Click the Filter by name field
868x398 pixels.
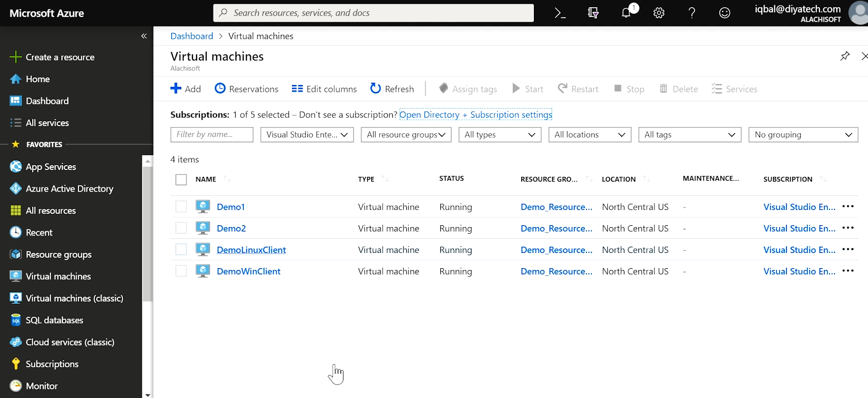click(212, 135)
